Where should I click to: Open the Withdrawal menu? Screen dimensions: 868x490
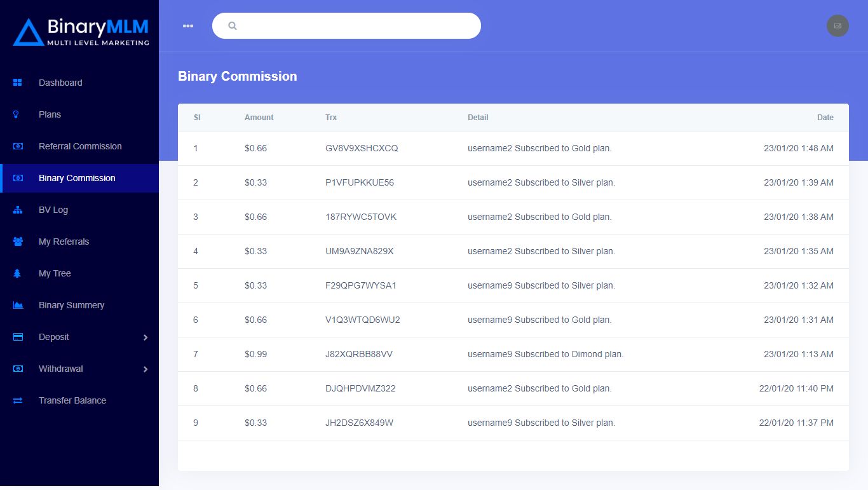[79, 369]
